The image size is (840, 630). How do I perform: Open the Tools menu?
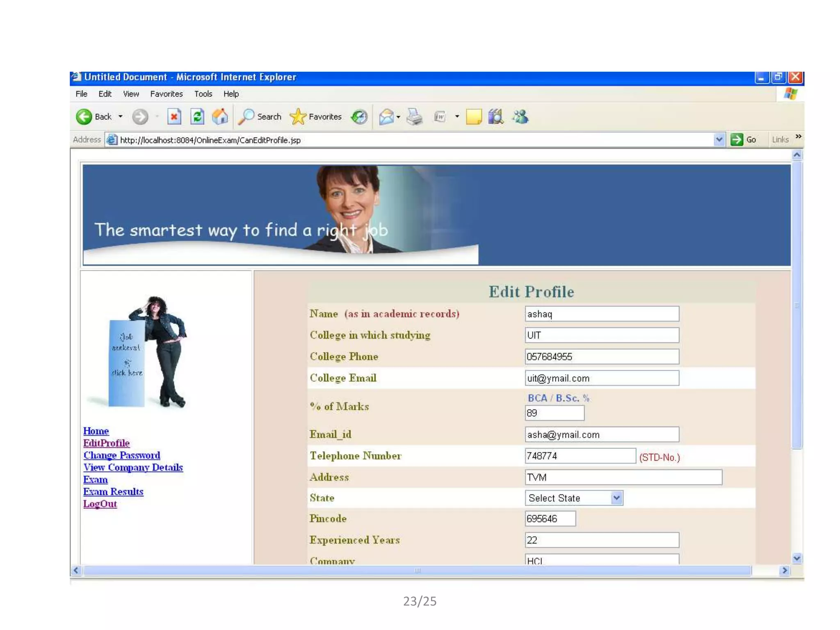203,94
